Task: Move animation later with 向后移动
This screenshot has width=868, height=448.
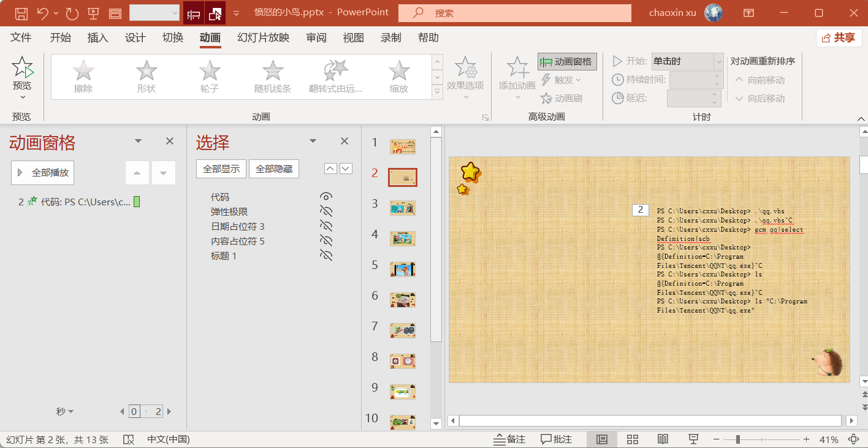Action: point(759,98)
